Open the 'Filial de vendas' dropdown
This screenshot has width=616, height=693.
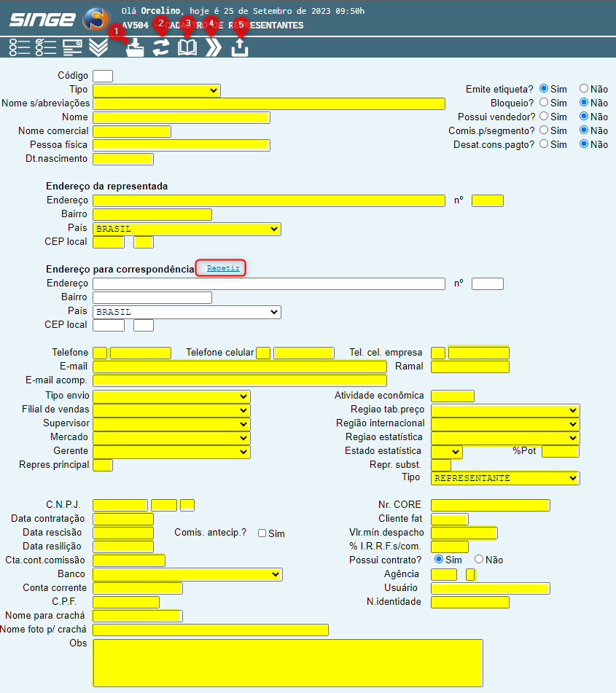(171, 410)
